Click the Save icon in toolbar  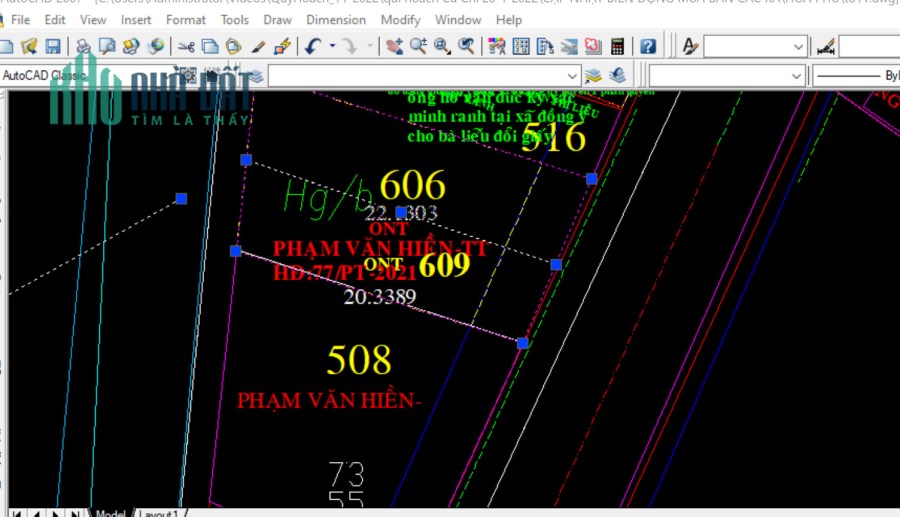53,46
